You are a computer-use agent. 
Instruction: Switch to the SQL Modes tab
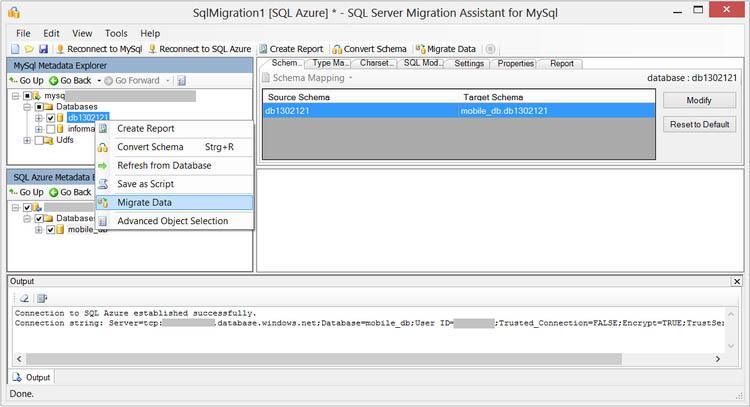pos(422,63)
